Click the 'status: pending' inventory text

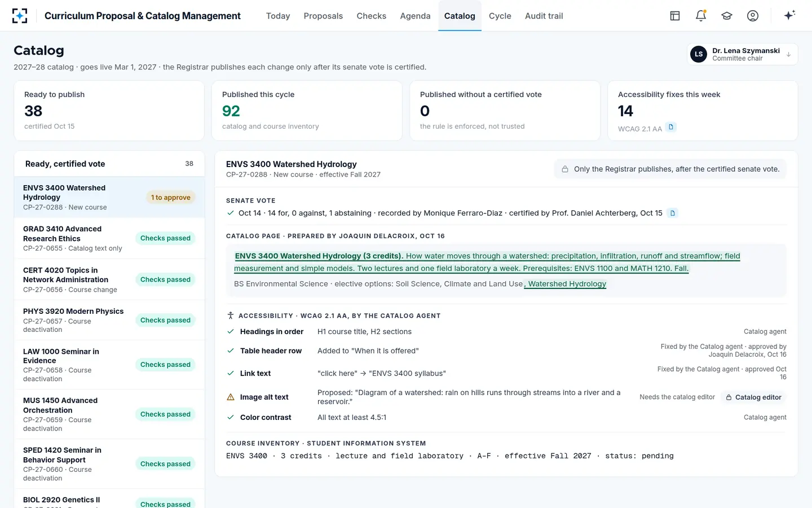(639, 456)
